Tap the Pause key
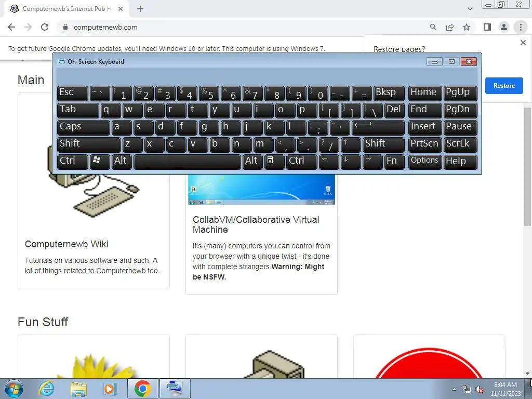The height and width of the screenshot is (399, 532). [460, 127]
